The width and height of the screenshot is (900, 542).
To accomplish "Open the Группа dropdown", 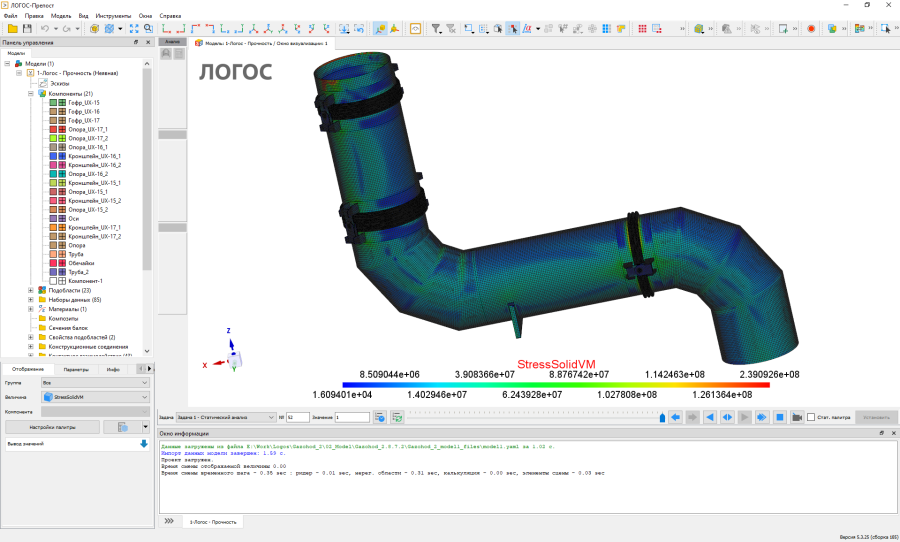I will click(x=95, y=382).
